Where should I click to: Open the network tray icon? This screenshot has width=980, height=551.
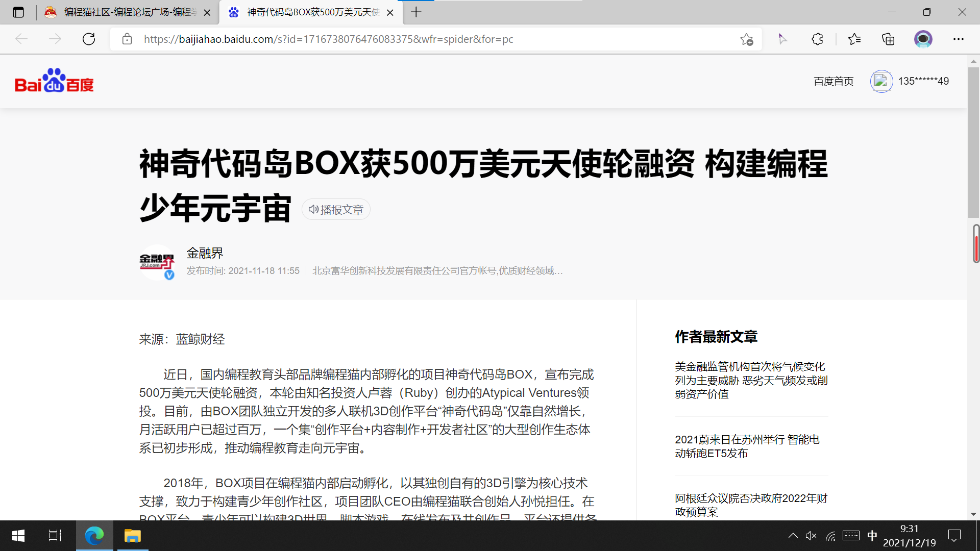(831, 536)
